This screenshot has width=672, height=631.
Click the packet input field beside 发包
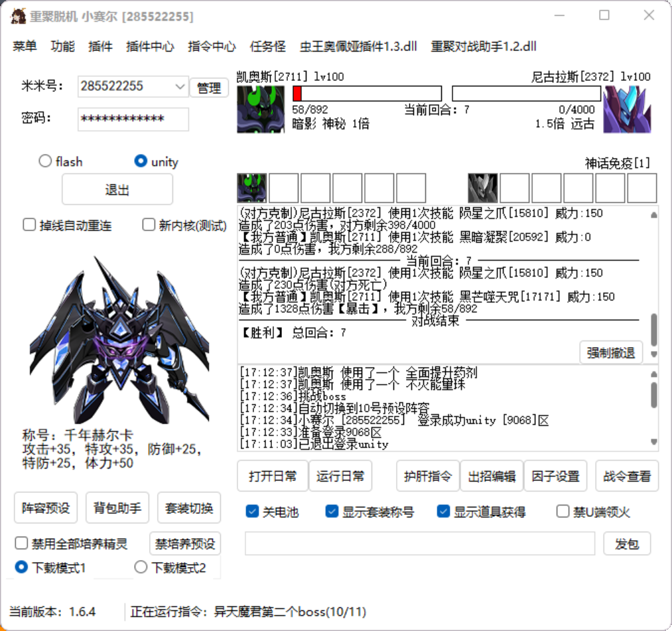[420, 543]
